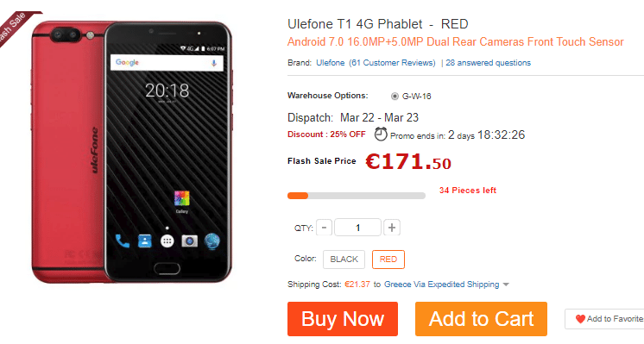Open the 61 Customer Reviews link
This screenshot has height=344, width=644.
tap(392, 63)
